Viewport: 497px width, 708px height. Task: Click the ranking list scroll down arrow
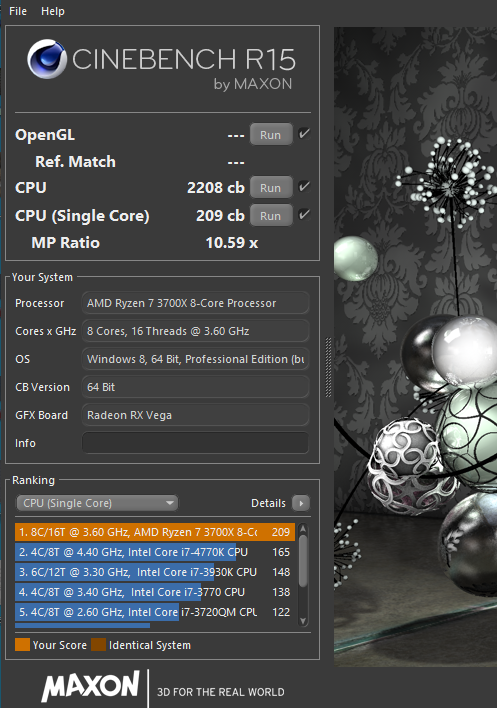pyautogui.click(x=303, y=621)
